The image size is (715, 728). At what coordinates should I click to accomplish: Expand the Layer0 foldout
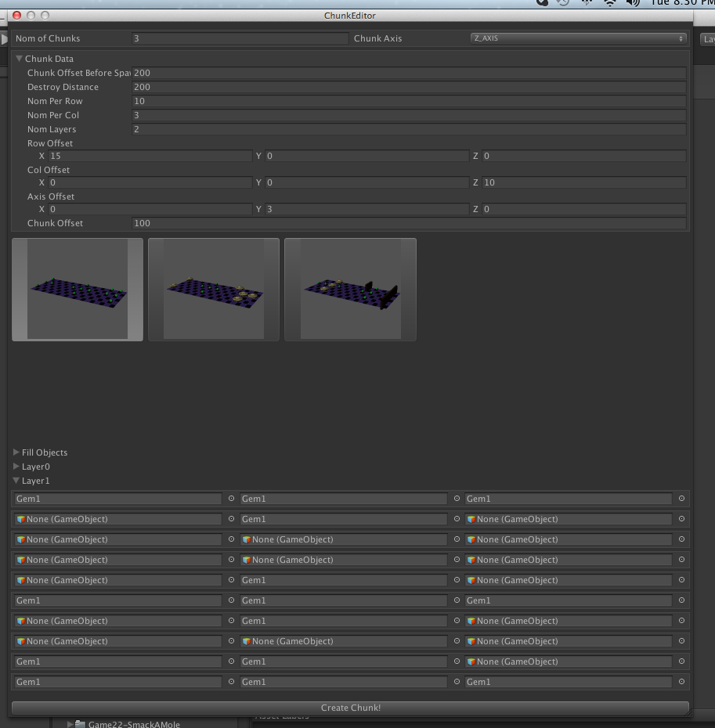click(16, 466)
